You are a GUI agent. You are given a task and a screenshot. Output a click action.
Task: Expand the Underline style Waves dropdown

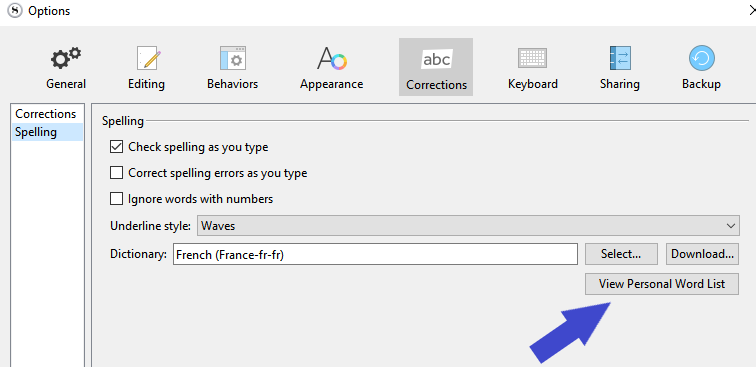coord(468,226)
